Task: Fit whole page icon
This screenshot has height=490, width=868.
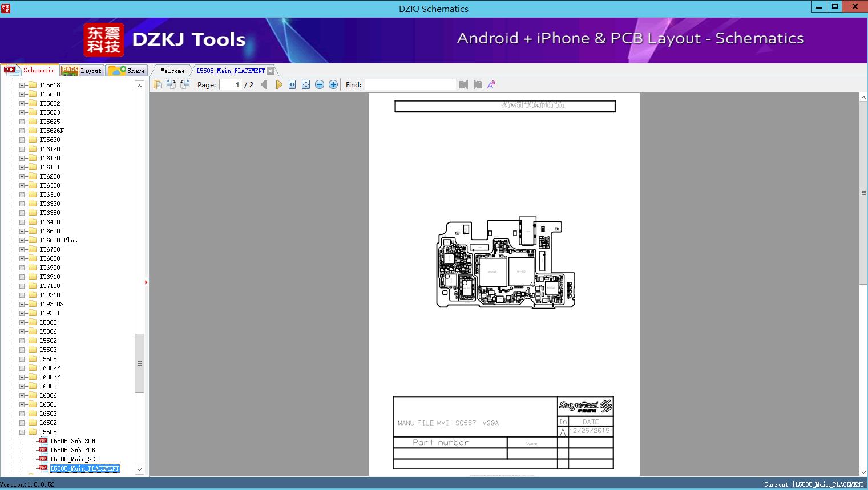Action: (x=306, y=84)
